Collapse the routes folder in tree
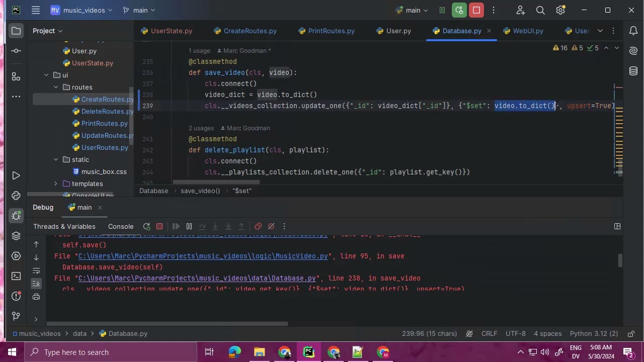The height and width of the screenshot is (362, 644). [x=56, y=87]
